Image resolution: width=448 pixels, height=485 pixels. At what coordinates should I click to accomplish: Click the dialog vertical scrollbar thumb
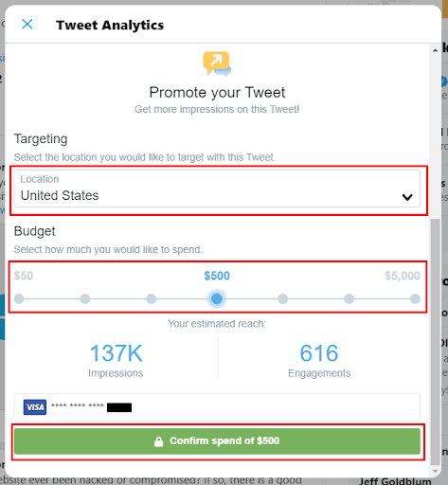(x=436, y=341)
